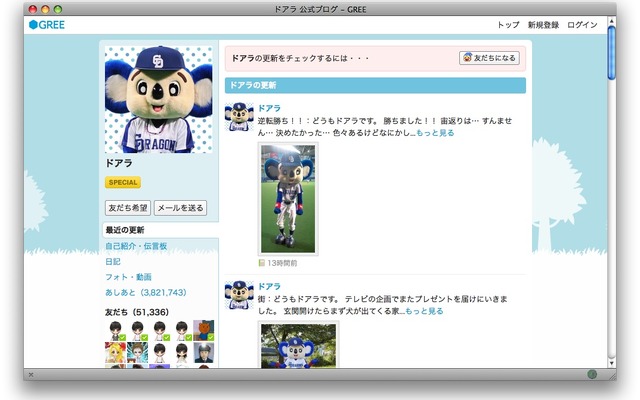The image size is (640, 400).
Task: Click the teal-haired friend avatar in the second row
Action: pyautogui.click(x=138, y=353)
